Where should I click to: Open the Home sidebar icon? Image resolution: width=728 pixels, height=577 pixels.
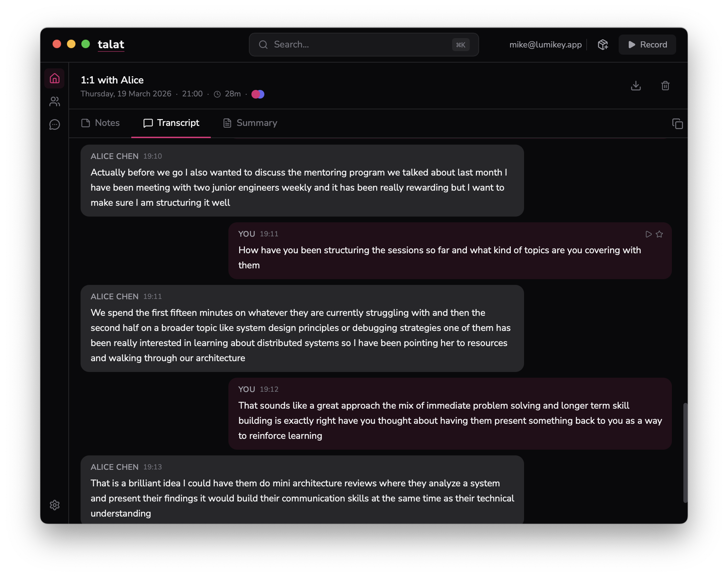pyautogui.click(x=54, y=78)
